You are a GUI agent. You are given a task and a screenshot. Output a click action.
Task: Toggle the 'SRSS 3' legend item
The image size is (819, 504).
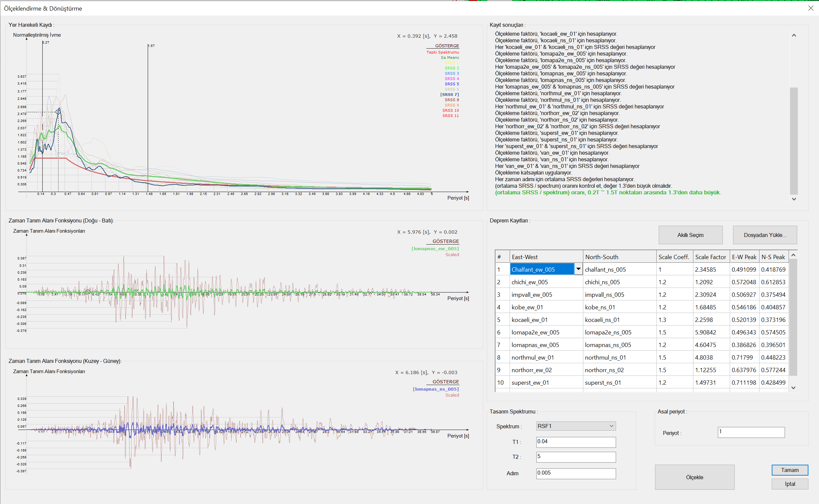[x=452, y=73]
